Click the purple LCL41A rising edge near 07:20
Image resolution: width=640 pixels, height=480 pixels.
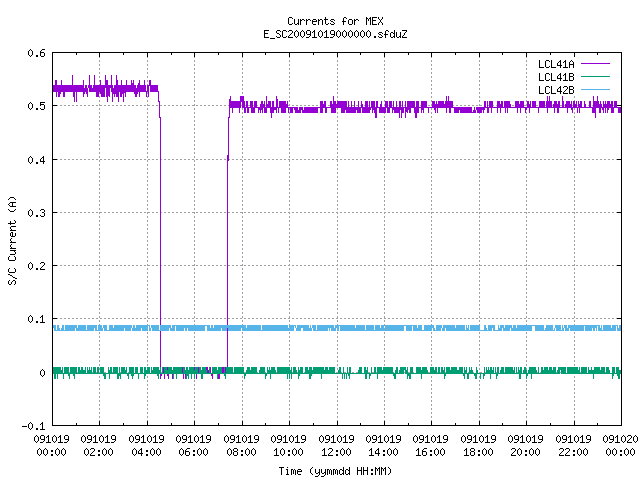pos(227,241)
